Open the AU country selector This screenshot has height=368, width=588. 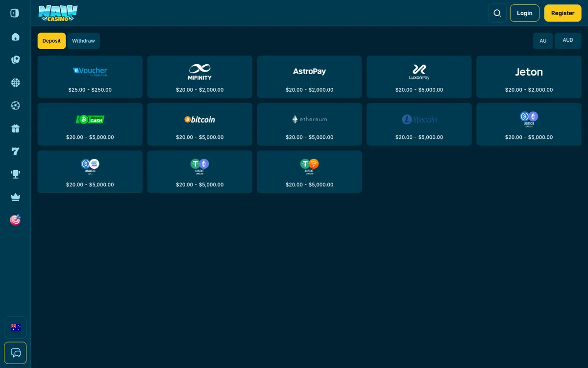click(x=543, y=41)
